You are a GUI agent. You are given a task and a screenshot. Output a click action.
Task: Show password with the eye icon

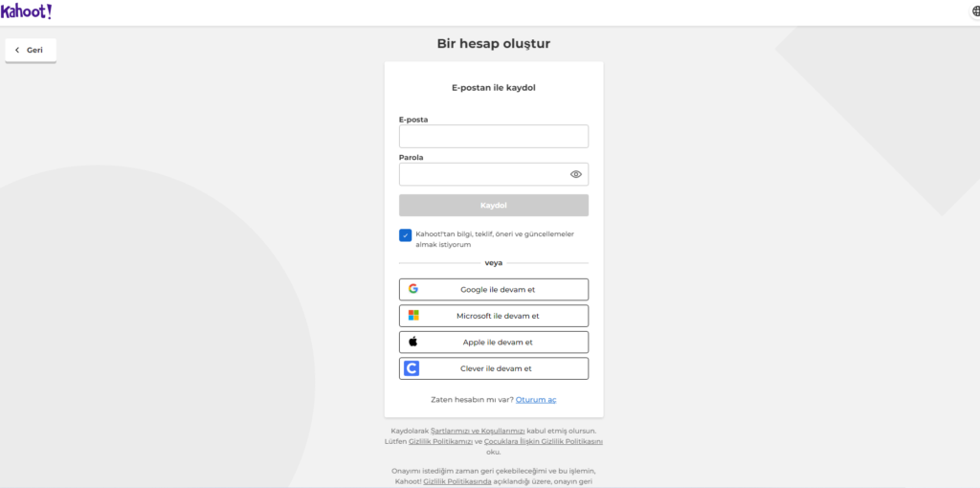click(575, 174)
